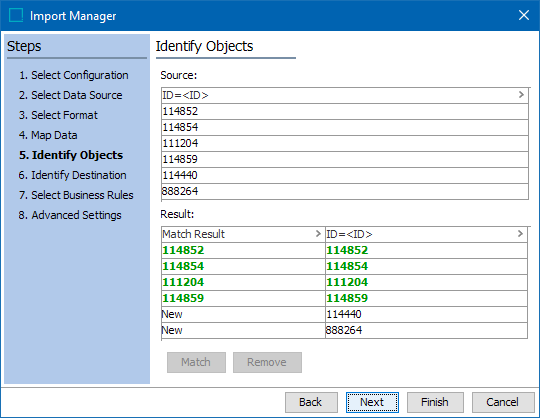Open step 2 Select Data Source
Image resolution: width=540 pixels, height=418 pixels.
click(x=70, y=95)
